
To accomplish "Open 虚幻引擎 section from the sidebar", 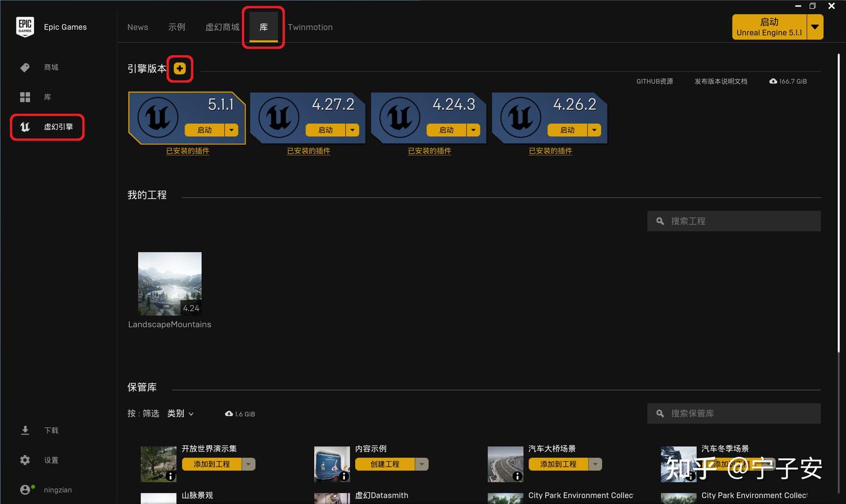I will 47,127.
